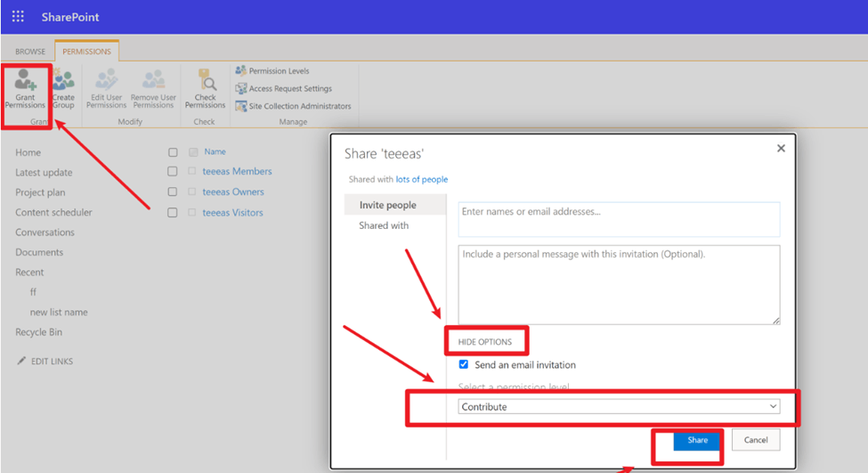Open Latest update in the left navigation

tap(44, 172)
